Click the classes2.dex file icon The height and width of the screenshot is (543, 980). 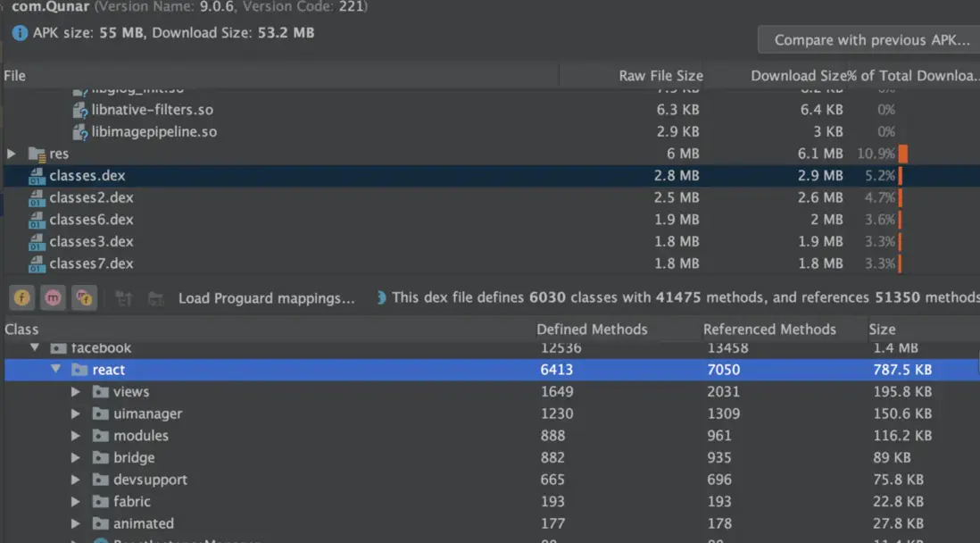coord(37,197)
